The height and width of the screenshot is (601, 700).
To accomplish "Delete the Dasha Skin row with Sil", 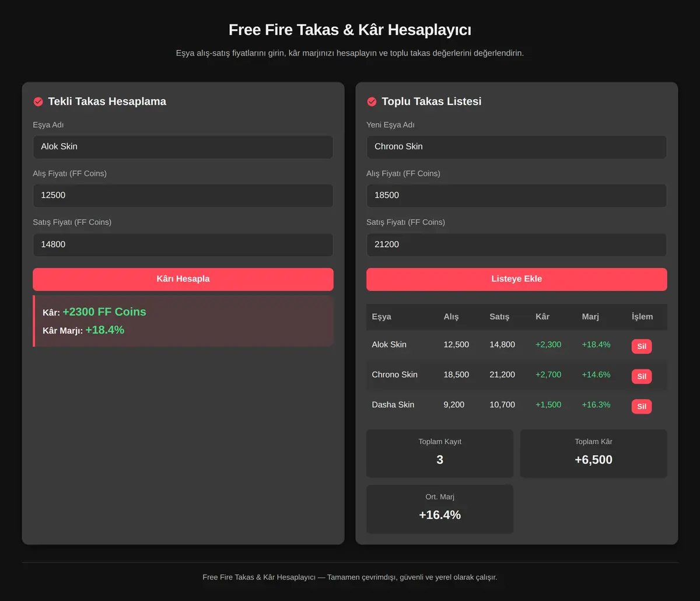I will (x=642, y=407).
